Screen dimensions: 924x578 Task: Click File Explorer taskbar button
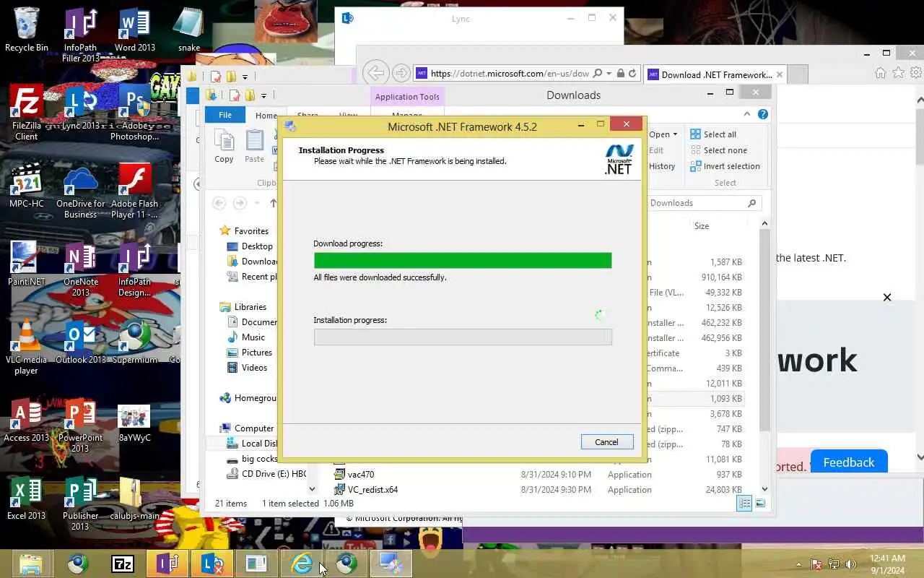(31, 564)
